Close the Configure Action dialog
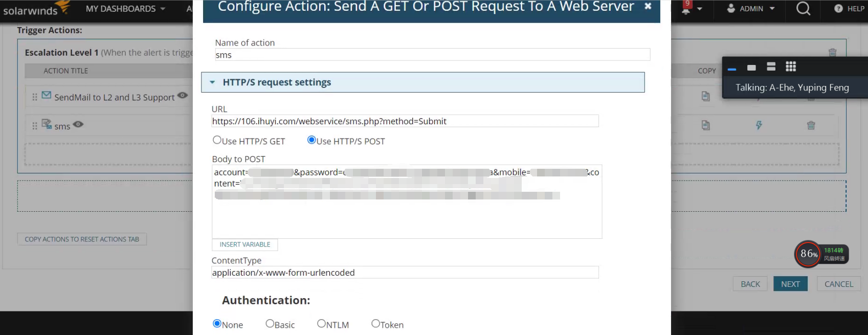 [x=648, y=6]
